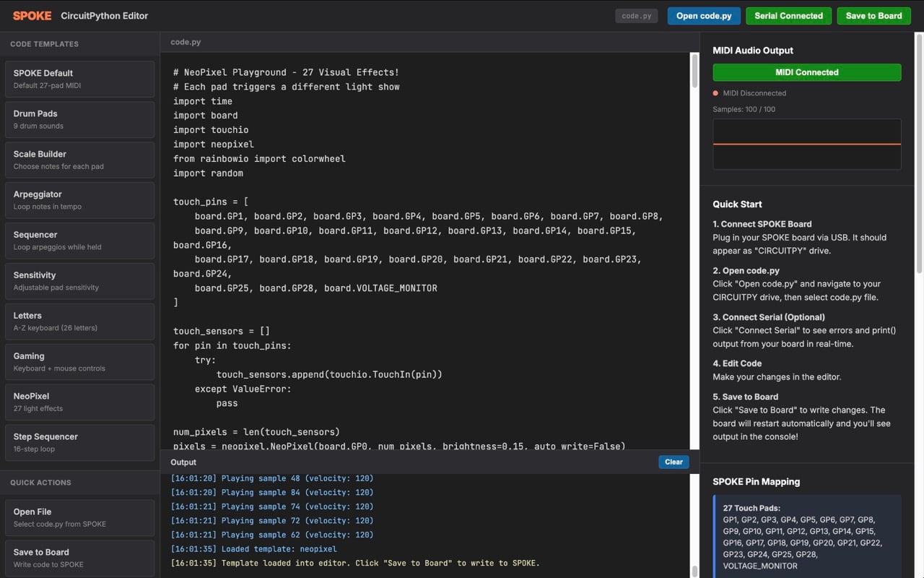Click the code.py editor file label
924x578 pixels.
tap(186, 42)
